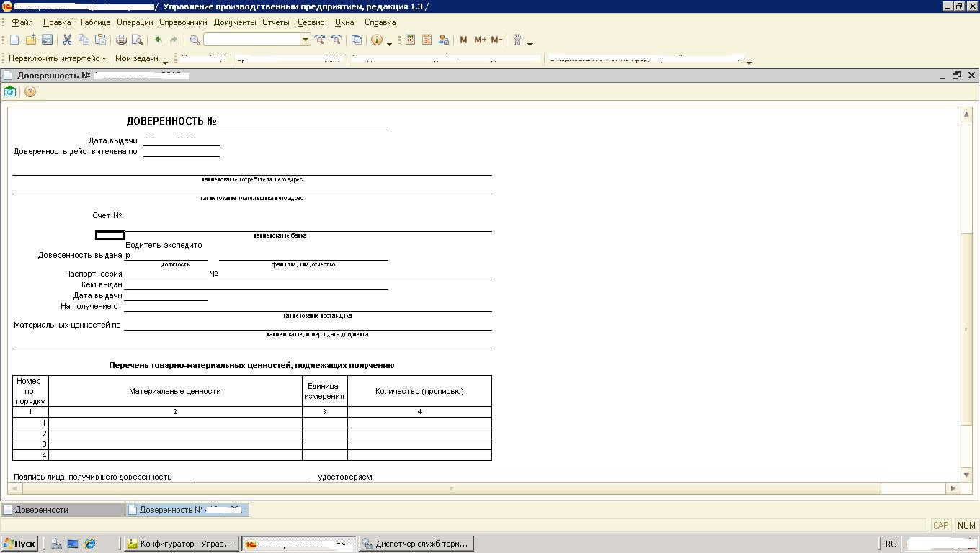Image resolution: width=980 pixels, height=553 pixels.
Task: Click the windows list icon in the toolbar
Action: [x=357, y=40]
